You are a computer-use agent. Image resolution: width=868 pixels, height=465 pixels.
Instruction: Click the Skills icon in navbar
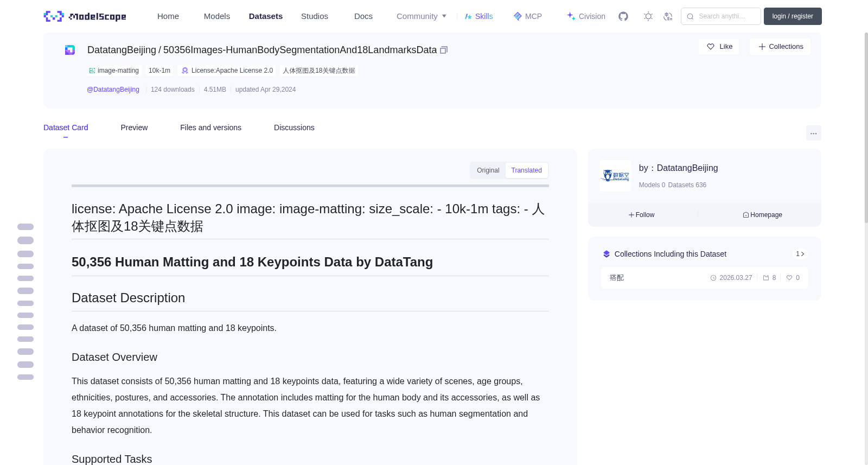pyautogui.click(x=468, y=16)
